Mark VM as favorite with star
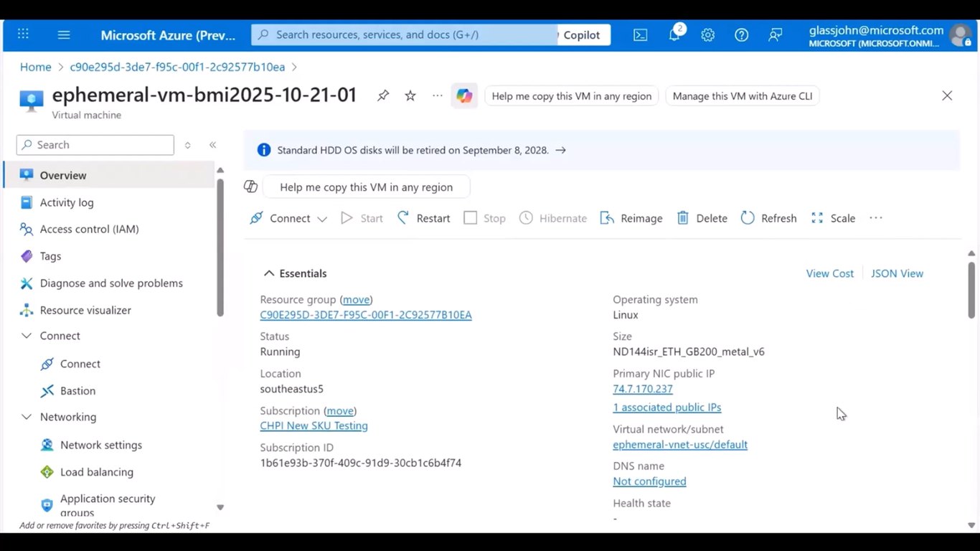 pos(410,95)
